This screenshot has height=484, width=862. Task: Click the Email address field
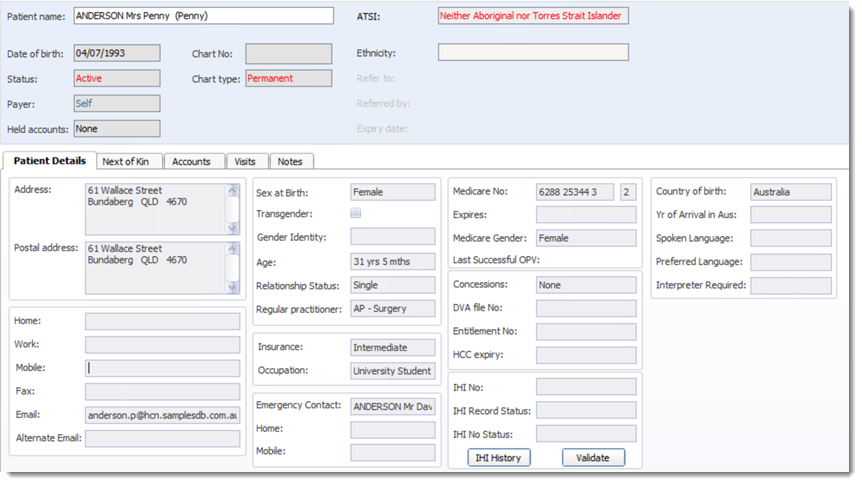pyautogui.click(x=162, y=415)
